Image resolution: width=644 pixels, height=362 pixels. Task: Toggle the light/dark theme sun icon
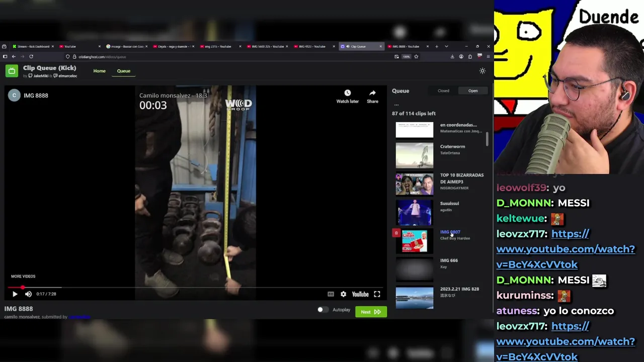coord(482,71)
